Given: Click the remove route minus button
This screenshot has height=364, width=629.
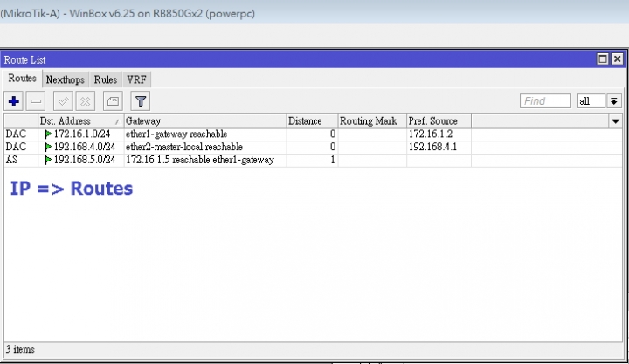Looking at the screenshot, I should click(x=36, y=101).
